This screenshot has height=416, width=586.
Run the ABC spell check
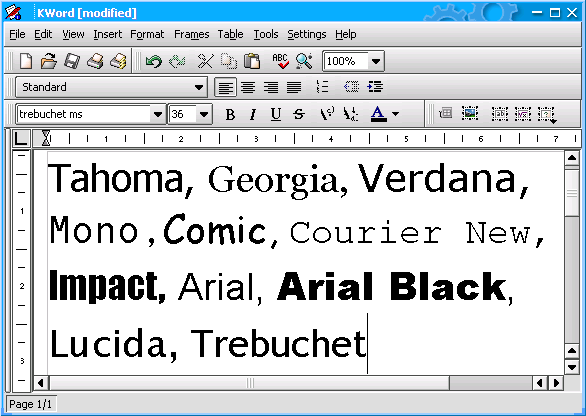[280, 61]
